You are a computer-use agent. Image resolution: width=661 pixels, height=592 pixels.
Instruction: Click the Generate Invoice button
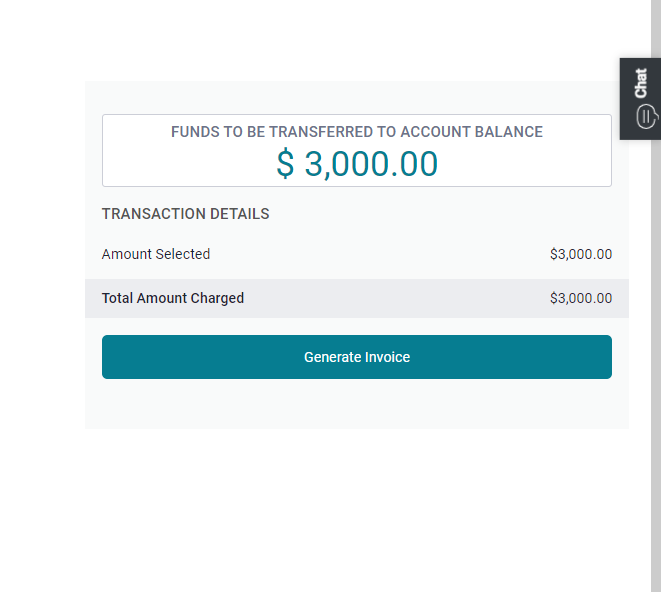click(x=357, y=357)
